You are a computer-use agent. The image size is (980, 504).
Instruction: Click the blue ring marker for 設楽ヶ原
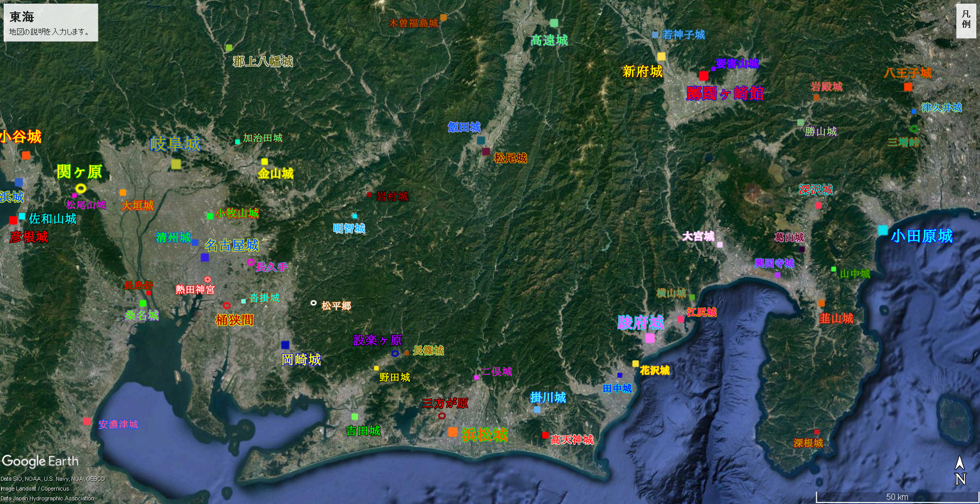[395, 354]
